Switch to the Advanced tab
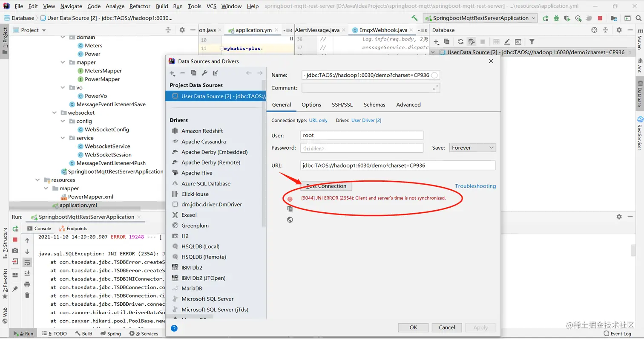 click(408, 104)
